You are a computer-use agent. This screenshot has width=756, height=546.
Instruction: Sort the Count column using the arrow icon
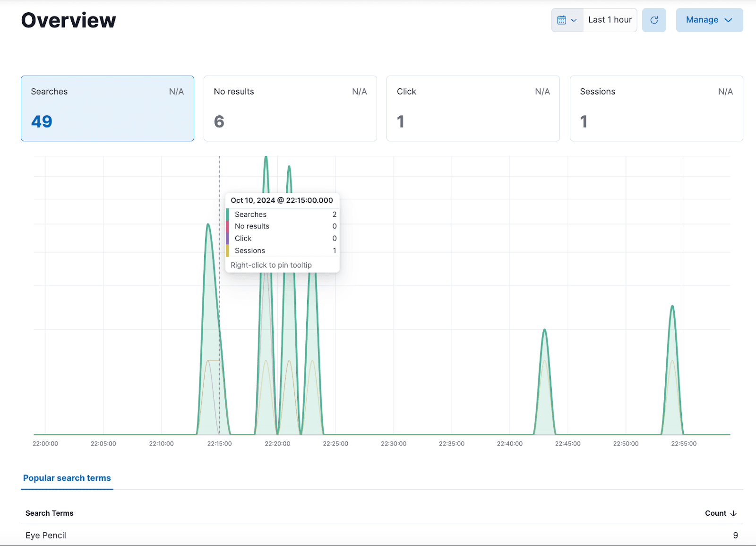click(734, 513)
